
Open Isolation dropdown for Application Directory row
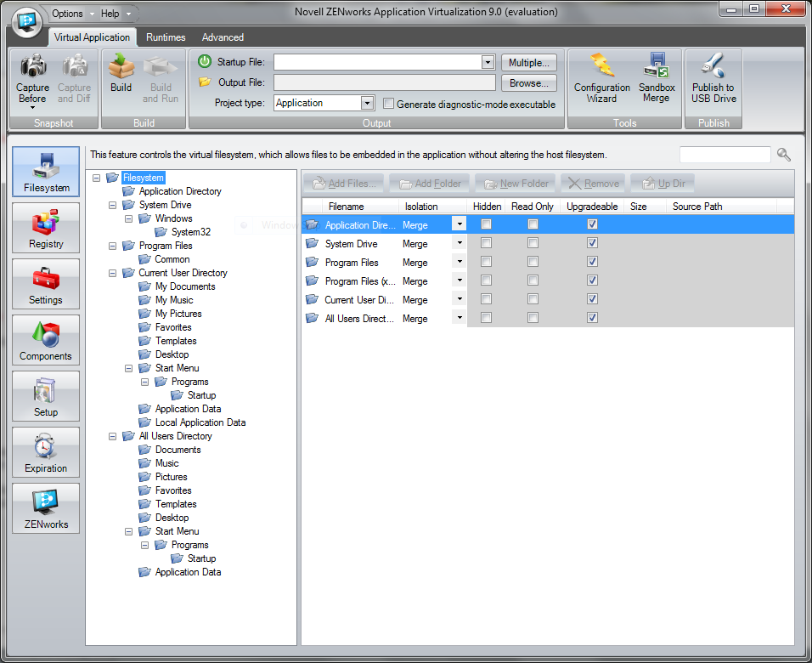coord(460,224)
